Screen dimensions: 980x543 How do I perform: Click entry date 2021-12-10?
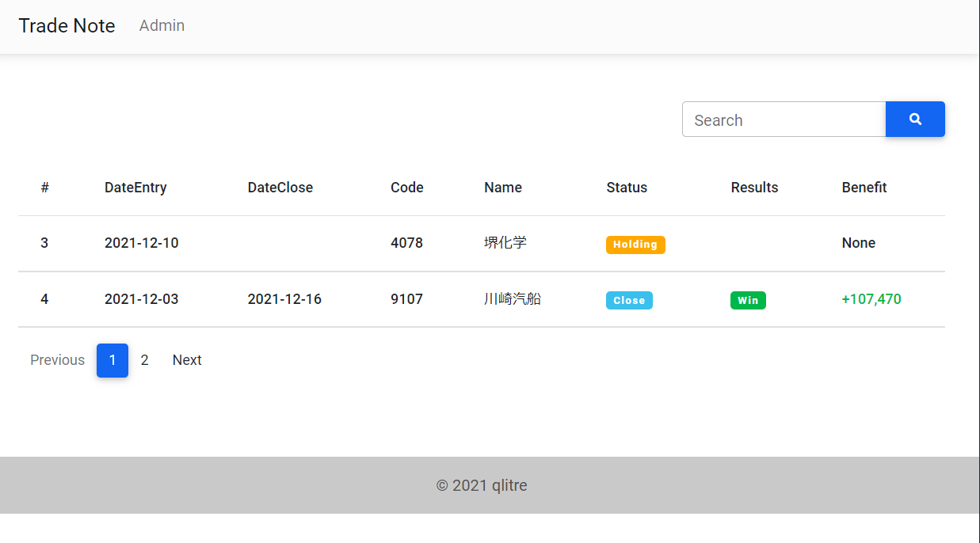tap(142, 243)
